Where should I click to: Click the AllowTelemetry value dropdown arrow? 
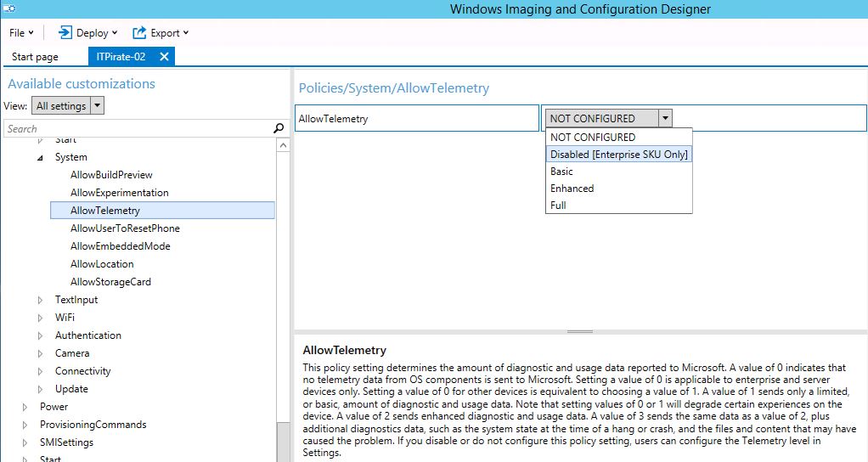click(665, 118)
